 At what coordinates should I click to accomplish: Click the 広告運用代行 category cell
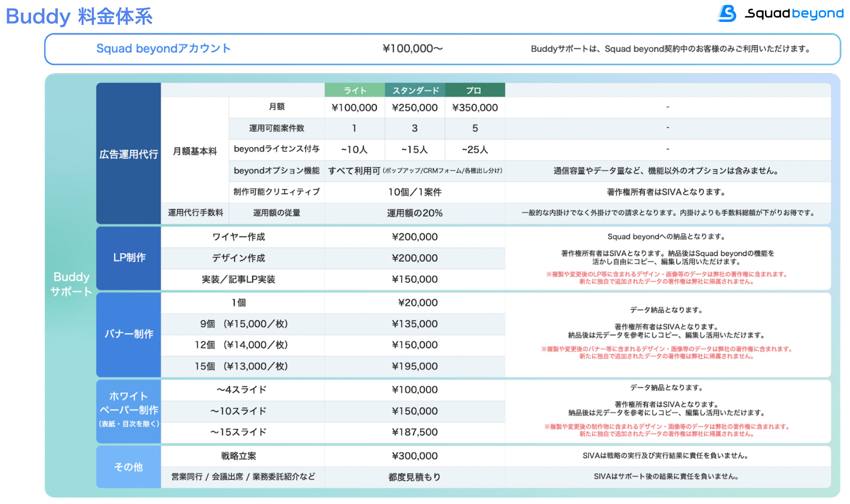click(x=129, y=154)
